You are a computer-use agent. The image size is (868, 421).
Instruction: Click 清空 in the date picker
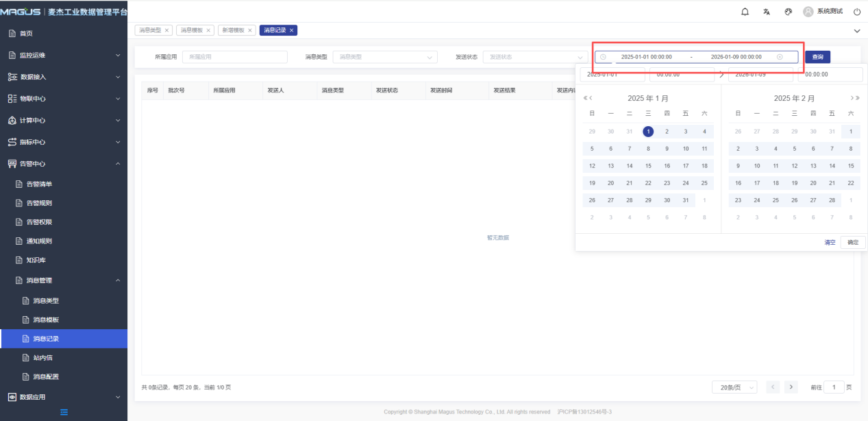coord(829,242)
